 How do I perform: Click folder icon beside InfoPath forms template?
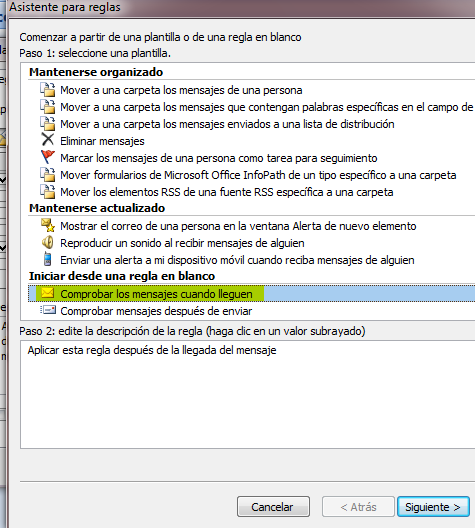(x=47, y=174)
